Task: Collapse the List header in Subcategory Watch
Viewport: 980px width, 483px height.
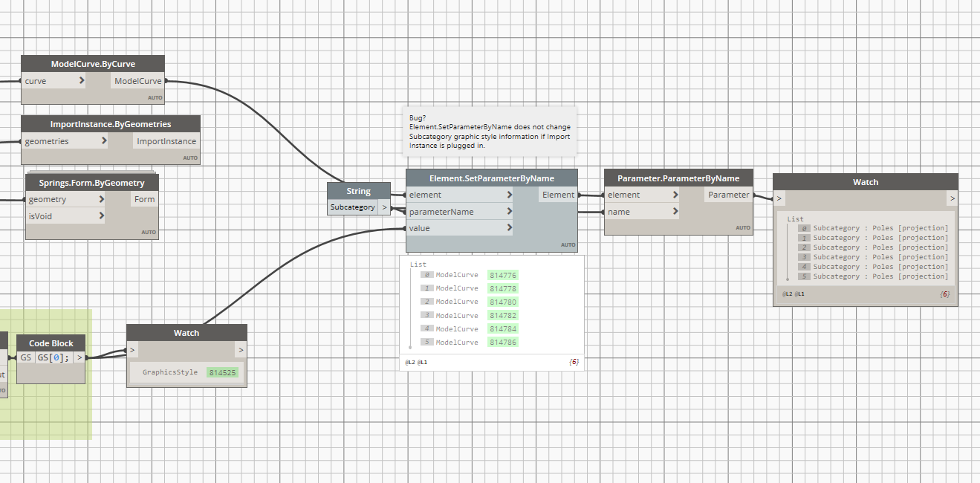Action: 796,219
